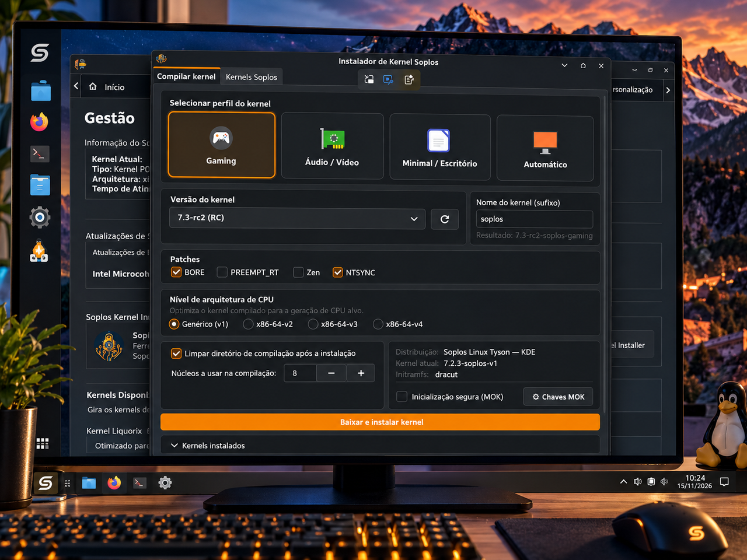Open the terminal from the left dock
The image size is (747, 560).
[x=40, y=154]
